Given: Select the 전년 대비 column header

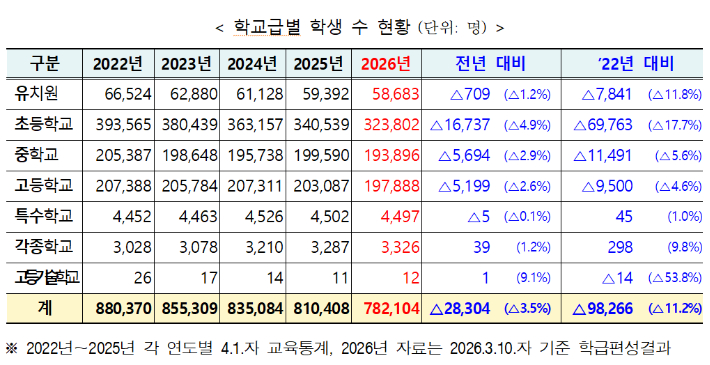Looking at the screenshot, I should (x=490, y=64).
